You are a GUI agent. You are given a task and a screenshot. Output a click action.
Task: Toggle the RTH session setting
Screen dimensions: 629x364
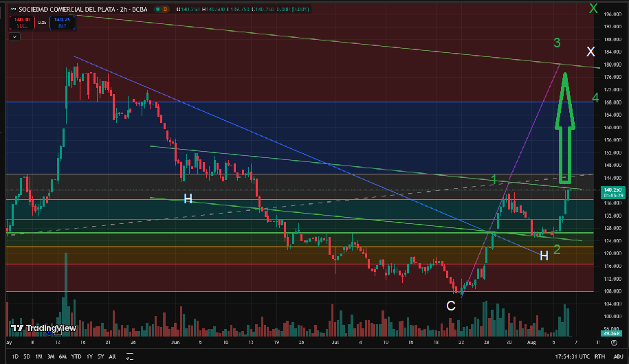(x=599, y=356)
